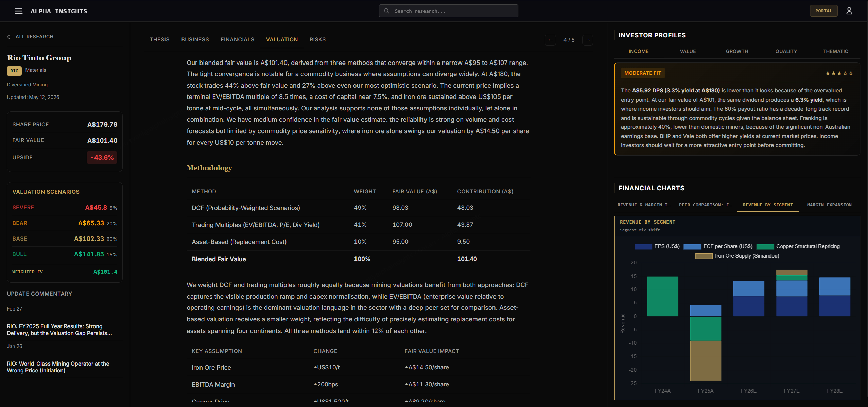Switch to the THESIS tab
Screen dimensions: 868x407
point(159,40)
